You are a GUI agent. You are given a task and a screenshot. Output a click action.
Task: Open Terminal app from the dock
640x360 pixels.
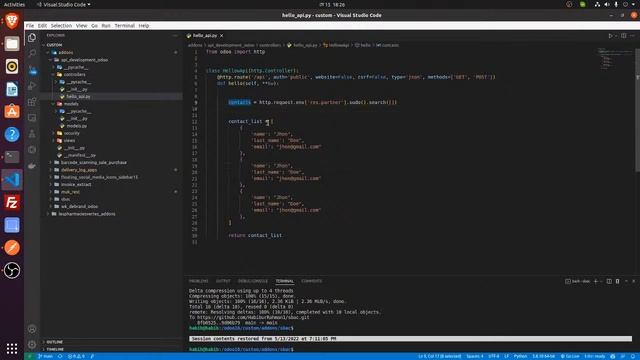(x=12, y=157)
